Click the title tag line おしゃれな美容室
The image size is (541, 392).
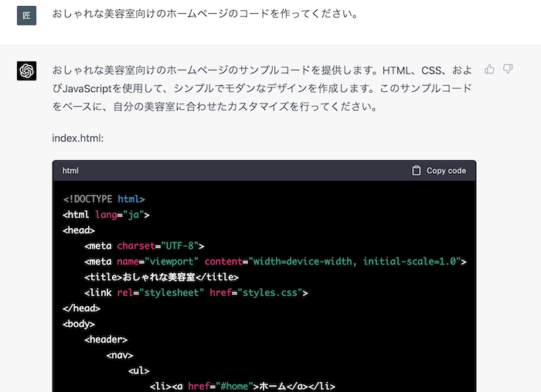[162, 277]
